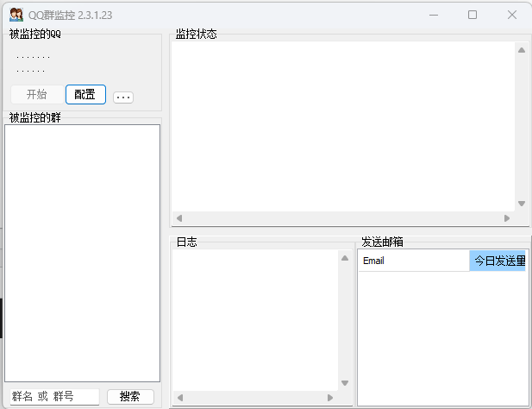Select the 今日发送量 column header
This screenshot has width=532, height=409.
point(498,261)
